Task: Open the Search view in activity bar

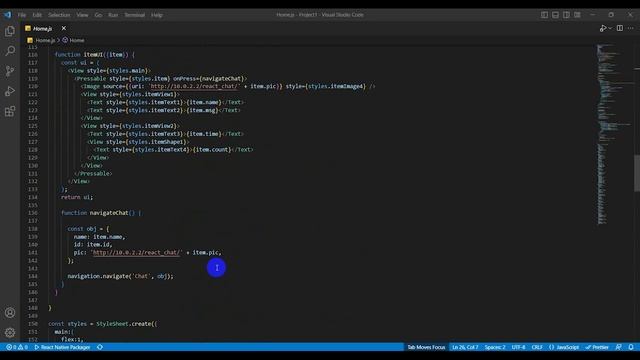Action: click(10, 51)
